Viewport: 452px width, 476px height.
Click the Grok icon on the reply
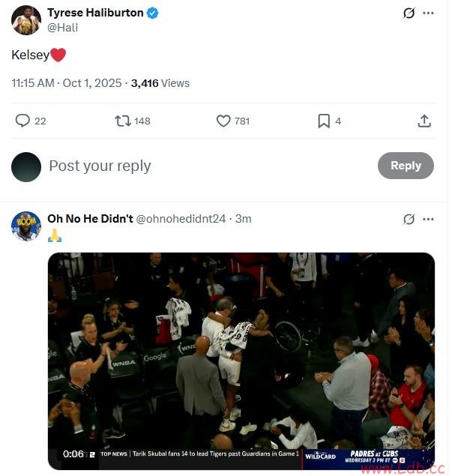(x=409, y=220)
